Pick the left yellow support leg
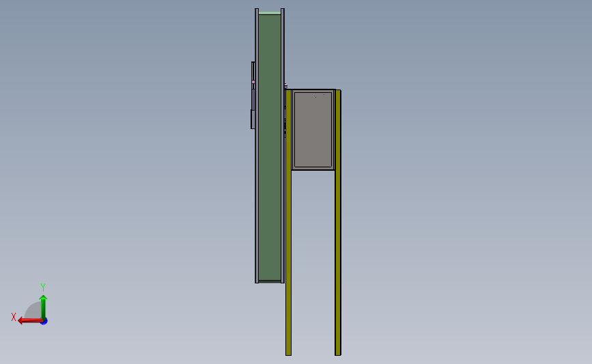This screenshot has height=364, width=592. pos(288,223)
